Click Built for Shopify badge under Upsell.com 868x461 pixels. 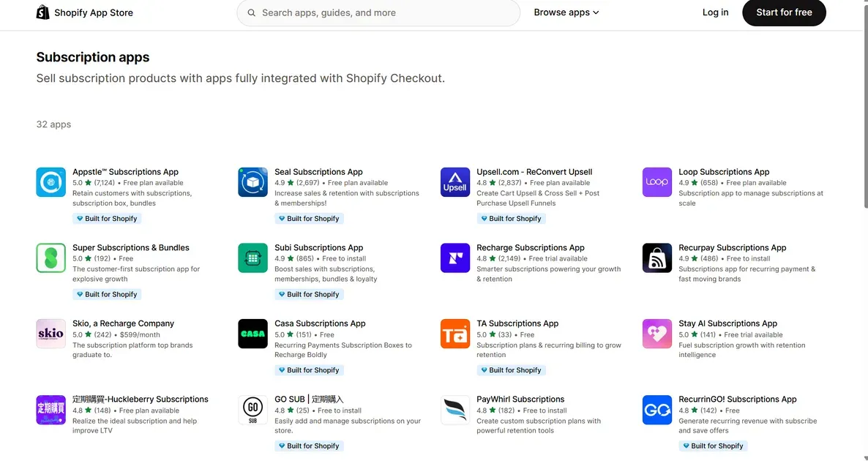511,219
